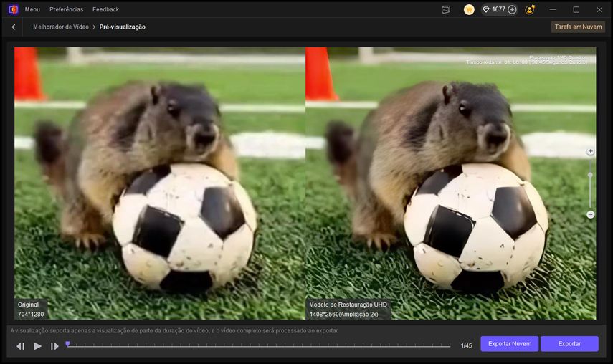Screen dimensions: 613x364
Task: Click the Tempo restante progress text
Action: [526, 62]
